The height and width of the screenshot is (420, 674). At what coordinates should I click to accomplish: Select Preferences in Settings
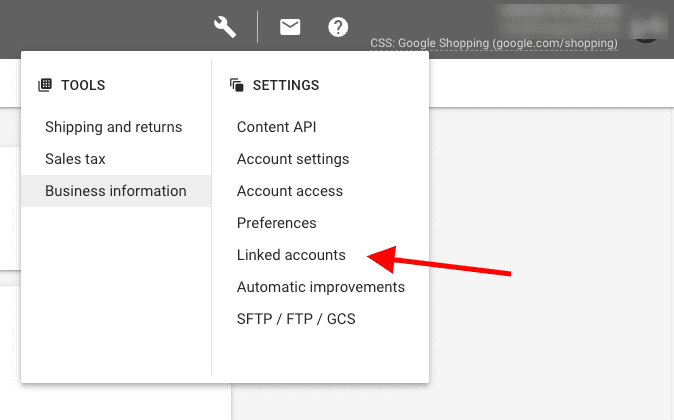276,223
